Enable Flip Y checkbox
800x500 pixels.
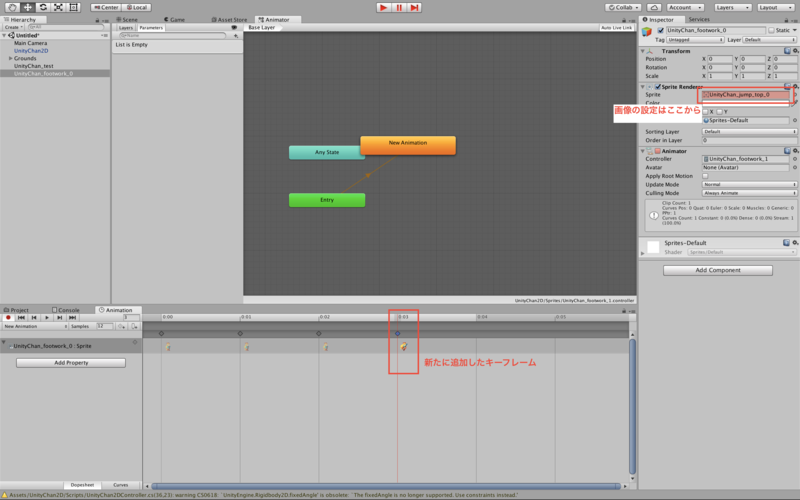tap(719, 112)
